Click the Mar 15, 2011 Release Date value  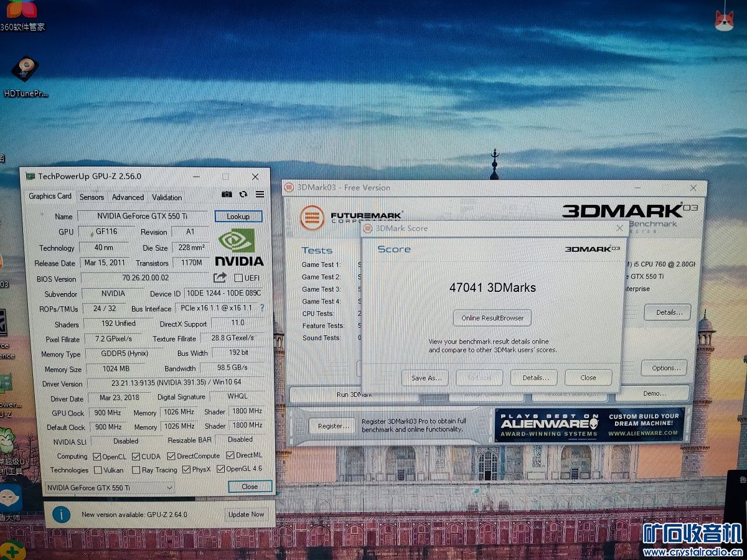105,263
